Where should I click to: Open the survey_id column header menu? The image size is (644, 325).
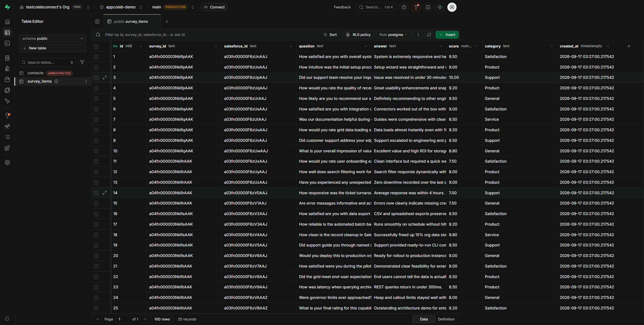(216, 46)
